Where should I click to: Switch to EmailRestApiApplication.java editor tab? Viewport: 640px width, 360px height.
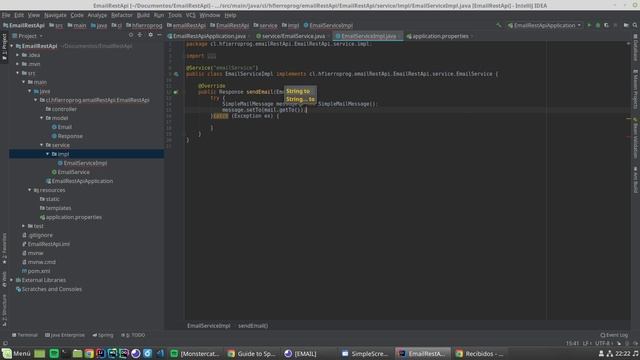tap(209, 36)
